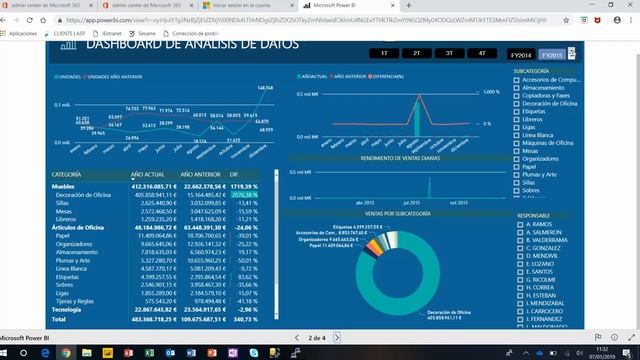The width and height of the screenshot is (640, 360).
Task: Click the browser home icon
Action: click(43, 20)
